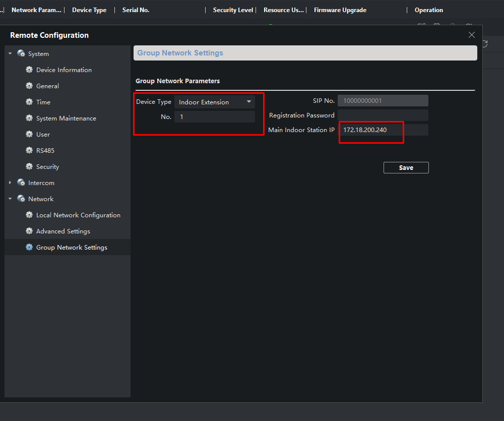Viewport: 504px width, 421px height.
Task: Click the Main Indoor Station IP field
Action: (x=383, y=130)
